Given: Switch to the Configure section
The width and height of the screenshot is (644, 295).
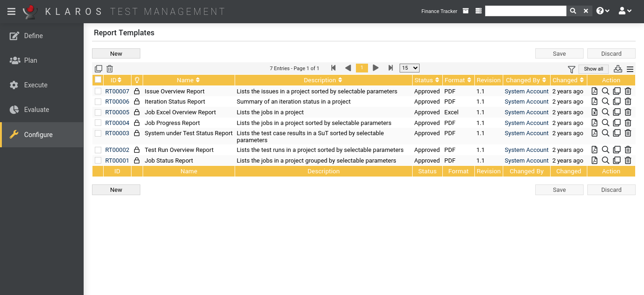Looking at the screenshot, I should click(38, 134).
